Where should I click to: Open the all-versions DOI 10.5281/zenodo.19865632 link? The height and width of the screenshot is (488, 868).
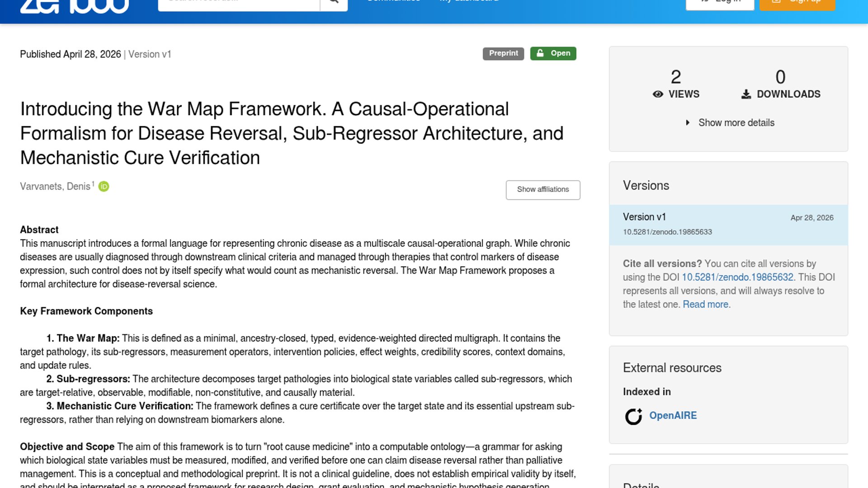point(737,277)
